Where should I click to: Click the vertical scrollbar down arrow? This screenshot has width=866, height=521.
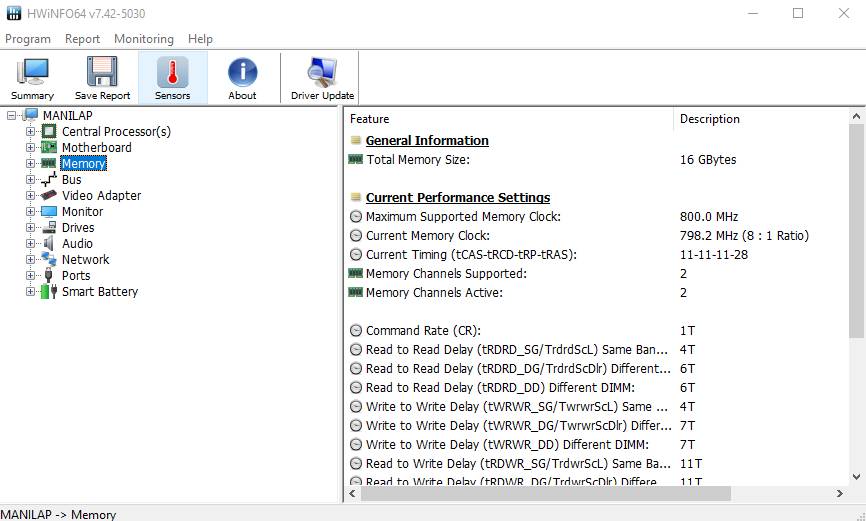pos(856,477)
